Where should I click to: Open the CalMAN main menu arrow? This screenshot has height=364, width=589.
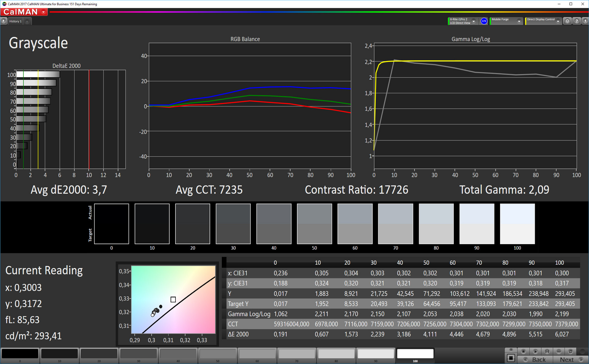44,12
